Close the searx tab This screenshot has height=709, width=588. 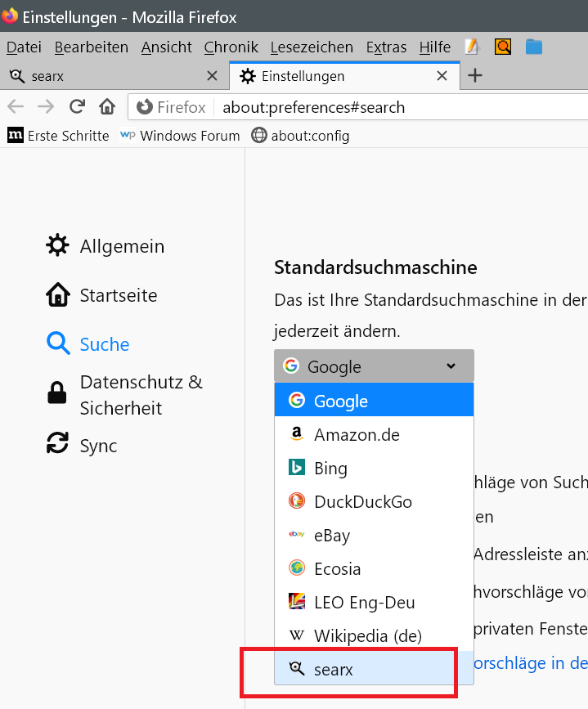point(212,76)
